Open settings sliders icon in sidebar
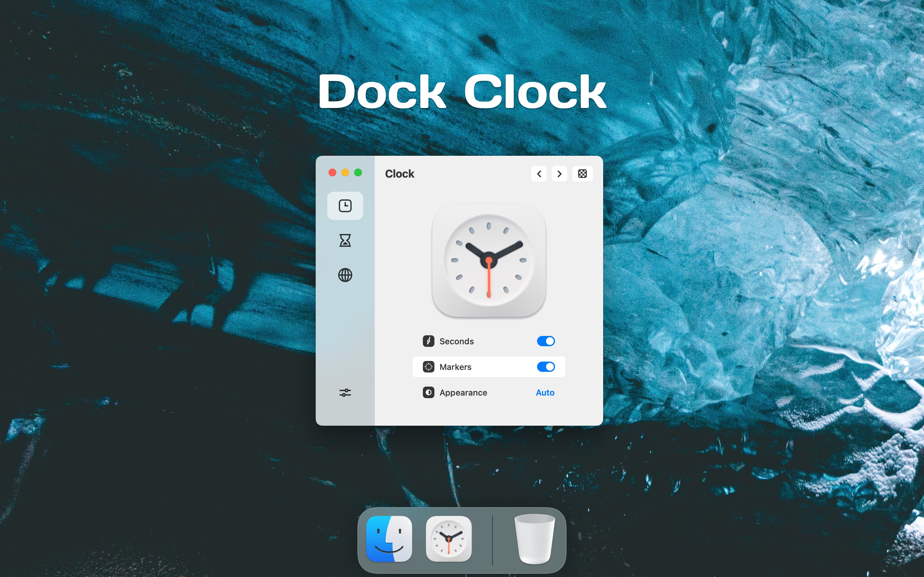This screenshot has height=577, width=924. coord(345,393)
